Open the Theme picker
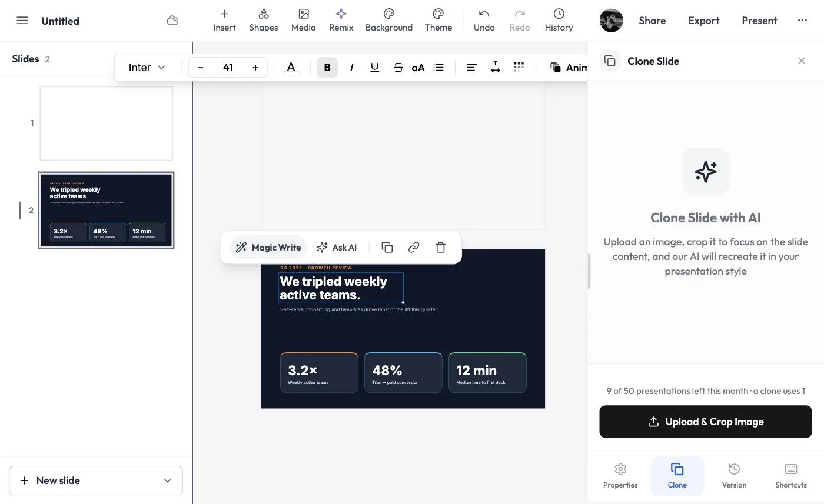This screenshot has height=504, width=824. coord(438,21)
